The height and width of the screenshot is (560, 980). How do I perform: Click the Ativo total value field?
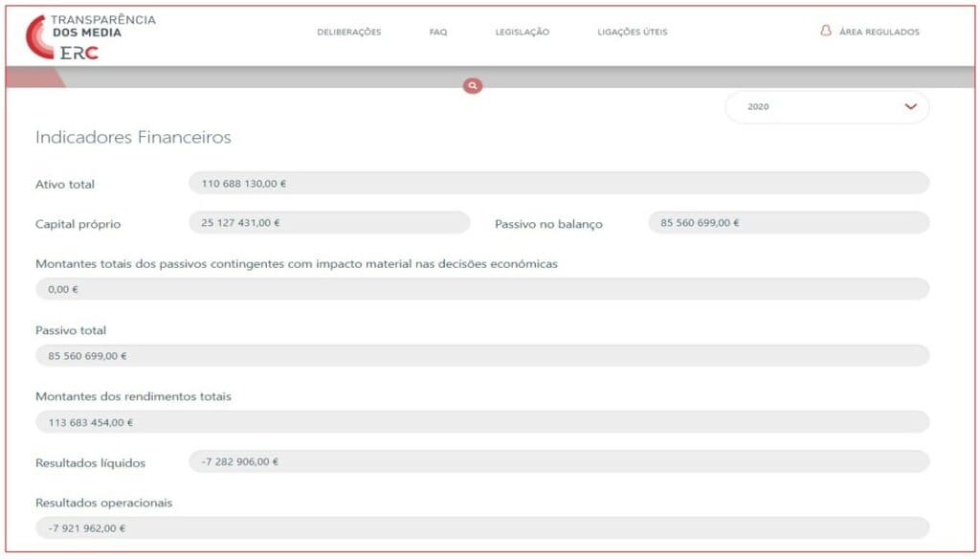tap(559, 184)
